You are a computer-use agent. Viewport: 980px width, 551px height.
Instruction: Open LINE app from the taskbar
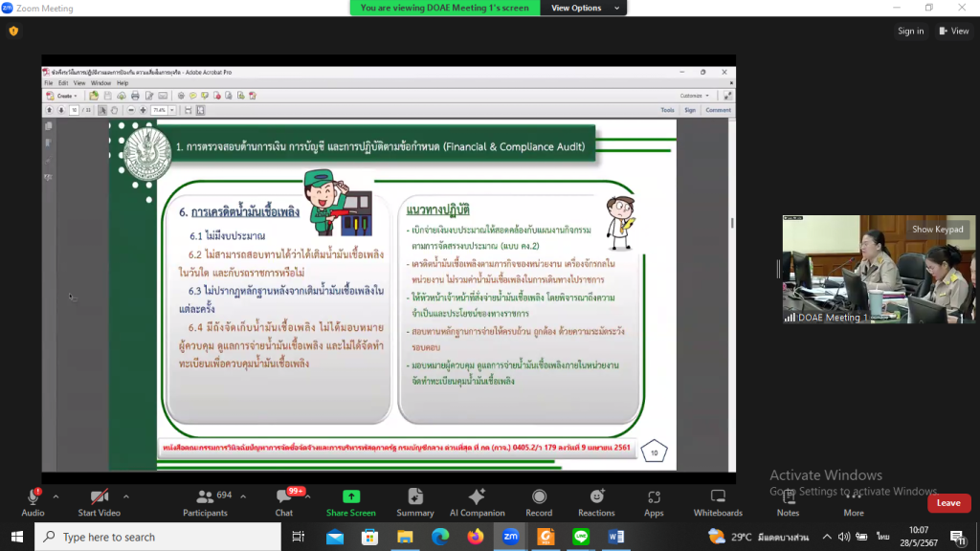pos(581,537)
